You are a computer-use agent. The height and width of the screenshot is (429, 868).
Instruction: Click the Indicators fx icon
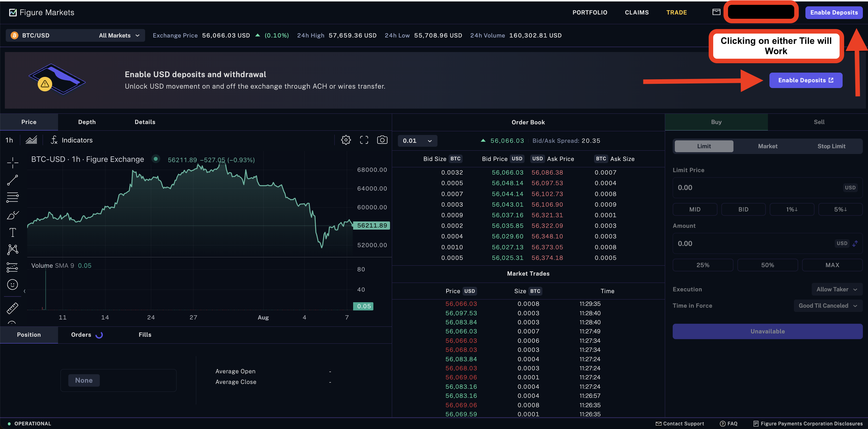54,140
